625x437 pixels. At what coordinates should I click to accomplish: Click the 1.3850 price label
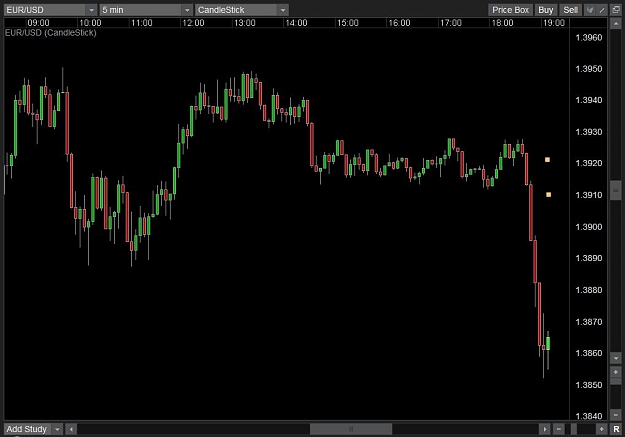pyautogui.click(x=589, y=385)
